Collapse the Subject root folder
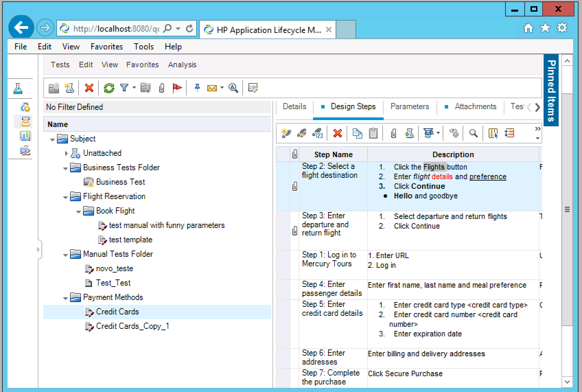This screenshot has height=392, width=582. click(53, 140)
